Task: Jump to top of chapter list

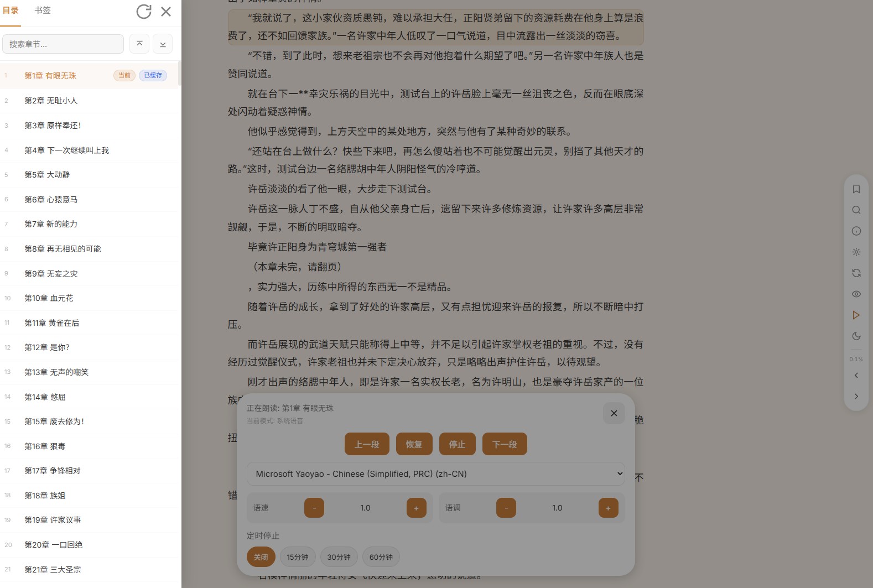Action: [139, 44]
